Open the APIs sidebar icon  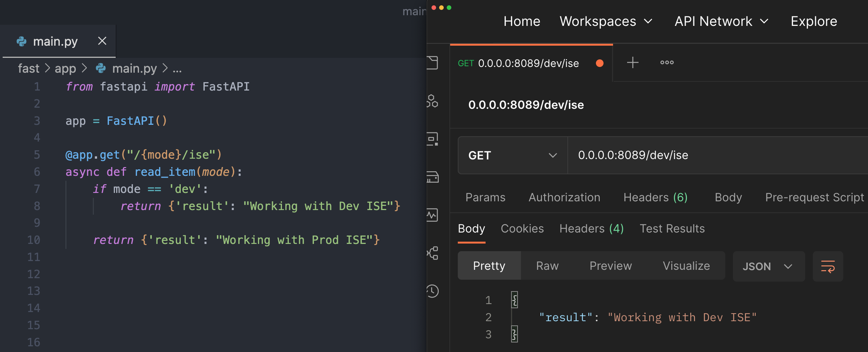tap(433, 101)
